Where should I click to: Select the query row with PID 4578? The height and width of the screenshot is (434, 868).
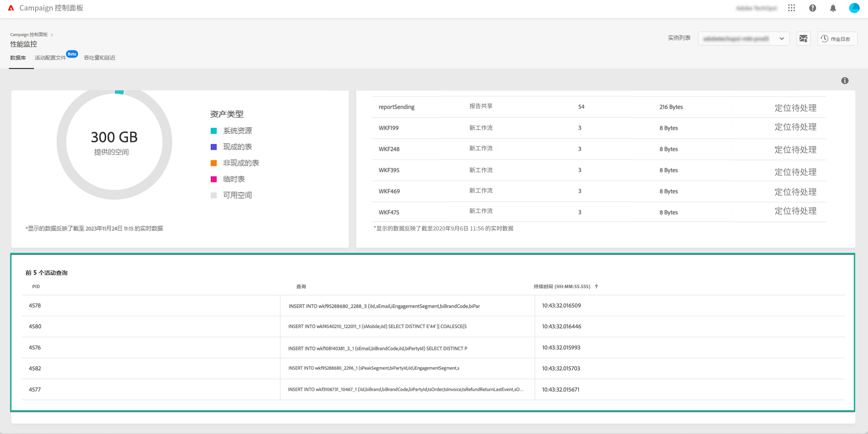point(35,306)
